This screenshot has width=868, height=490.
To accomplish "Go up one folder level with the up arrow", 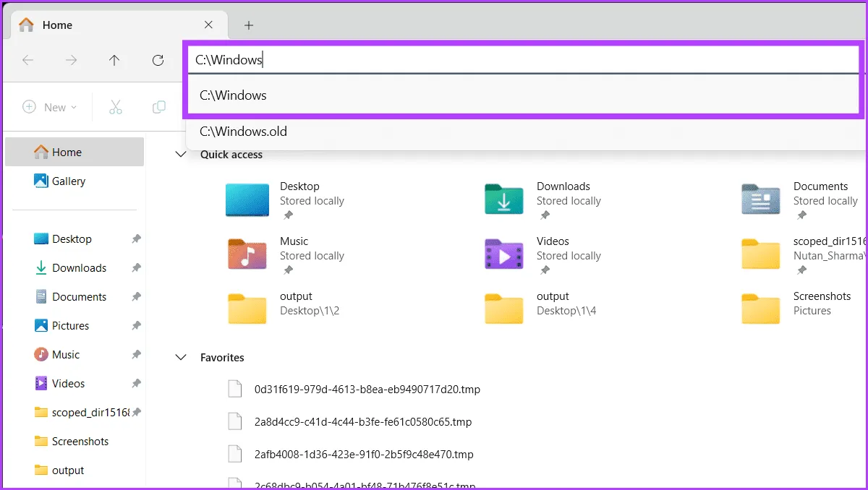I will click(114, 61).
